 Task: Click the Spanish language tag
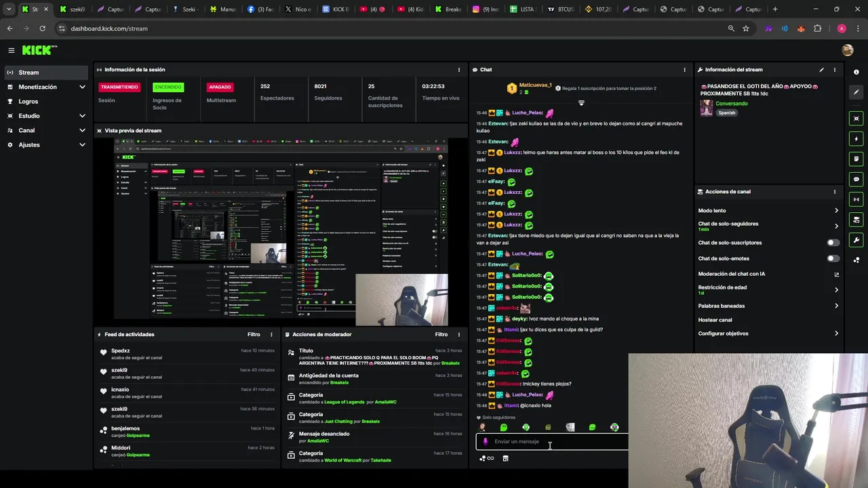pyautogui.click(x=727, y=113)
